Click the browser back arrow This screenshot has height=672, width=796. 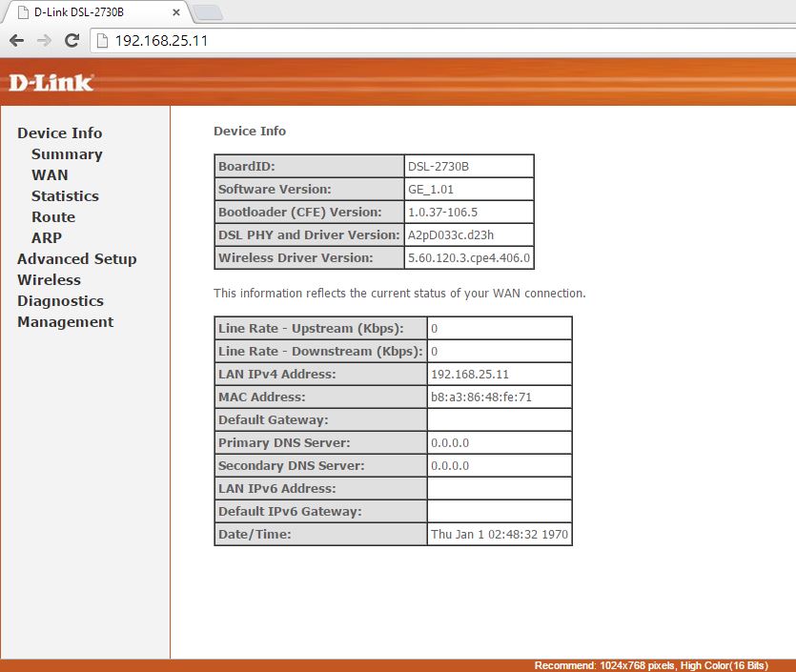(x=17, y=41)
